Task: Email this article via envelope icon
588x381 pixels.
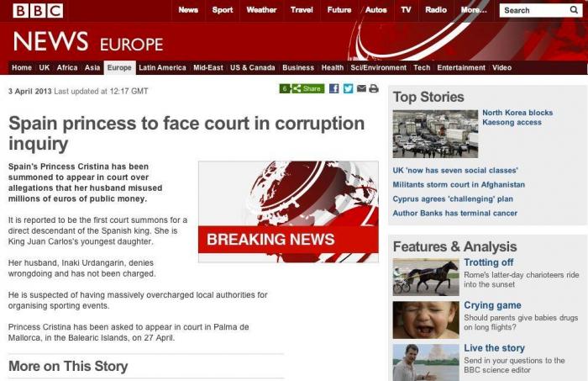Action: coord(361,88)
